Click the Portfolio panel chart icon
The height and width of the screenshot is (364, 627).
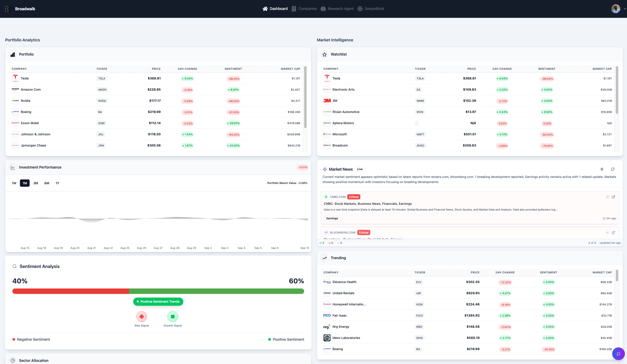pos(13,54)
